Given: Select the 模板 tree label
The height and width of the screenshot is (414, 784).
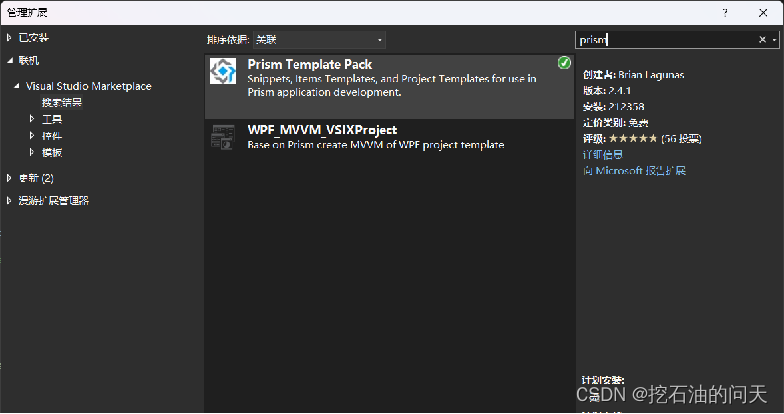Looking at the screenshot, I should coord(52,152).
